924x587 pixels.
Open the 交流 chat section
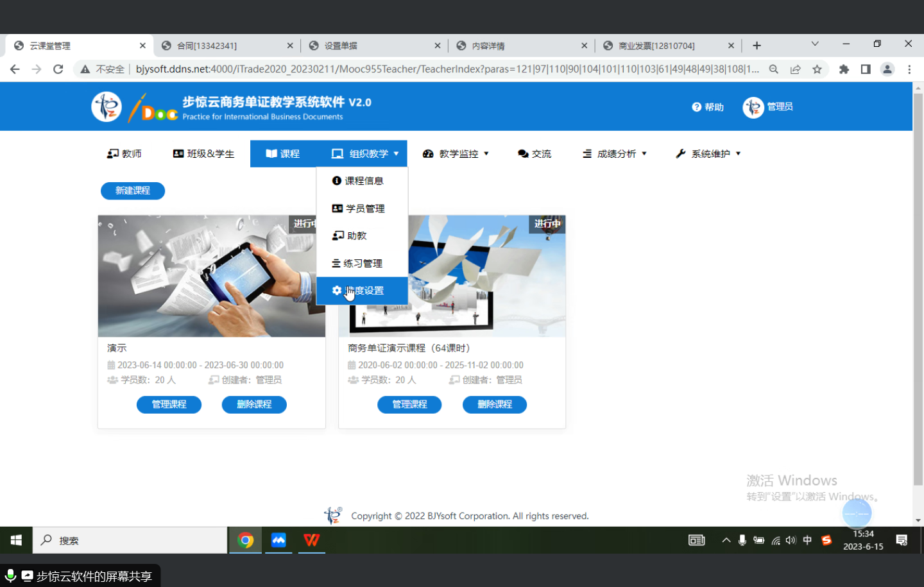tap(534, 154)
